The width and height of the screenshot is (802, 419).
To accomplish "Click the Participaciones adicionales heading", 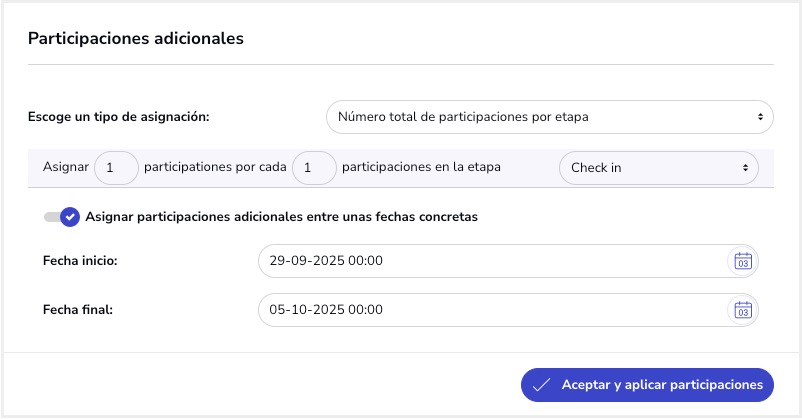I will 136,39.
